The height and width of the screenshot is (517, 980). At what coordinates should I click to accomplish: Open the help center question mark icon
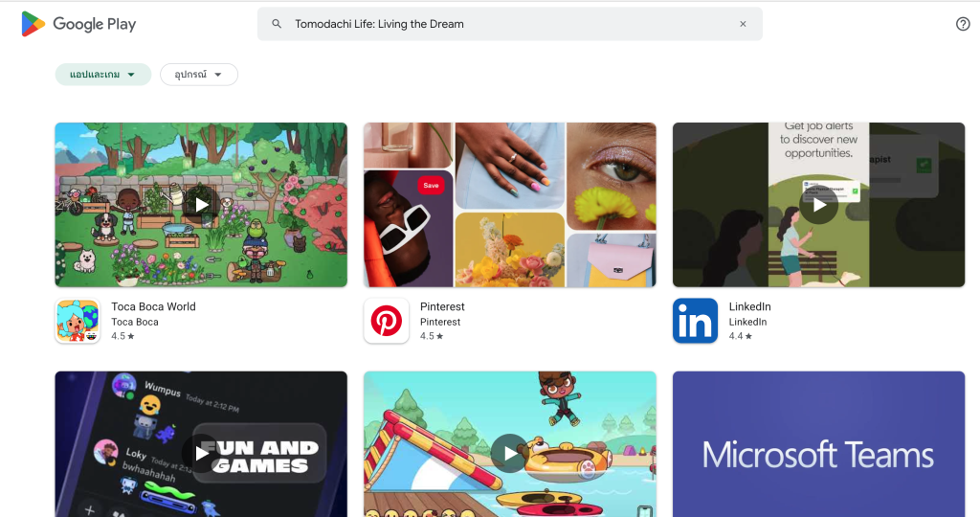[x=963, y=24]
